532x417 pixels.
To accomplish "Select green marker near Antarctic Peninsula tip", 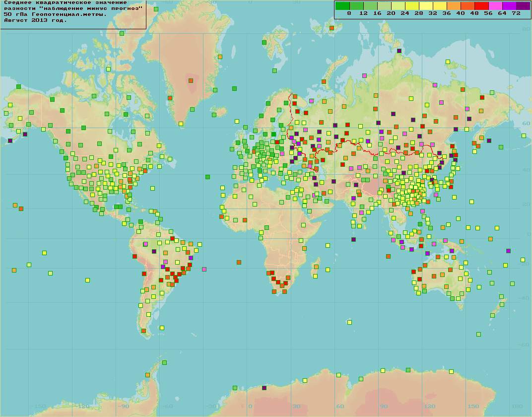I will point(165,363).
